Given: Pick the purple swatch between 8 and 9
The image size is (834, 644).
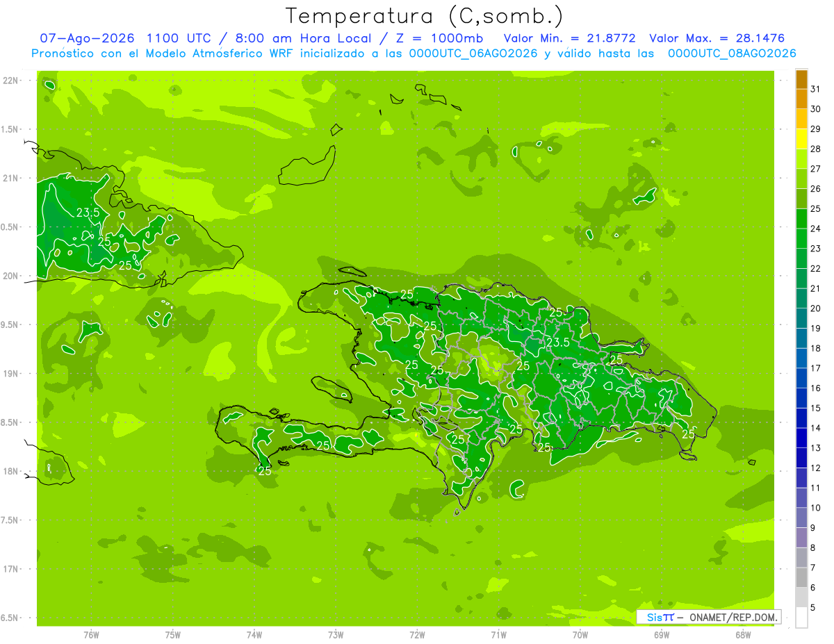Looking at the screenshot, I should [x=801, y=538].
